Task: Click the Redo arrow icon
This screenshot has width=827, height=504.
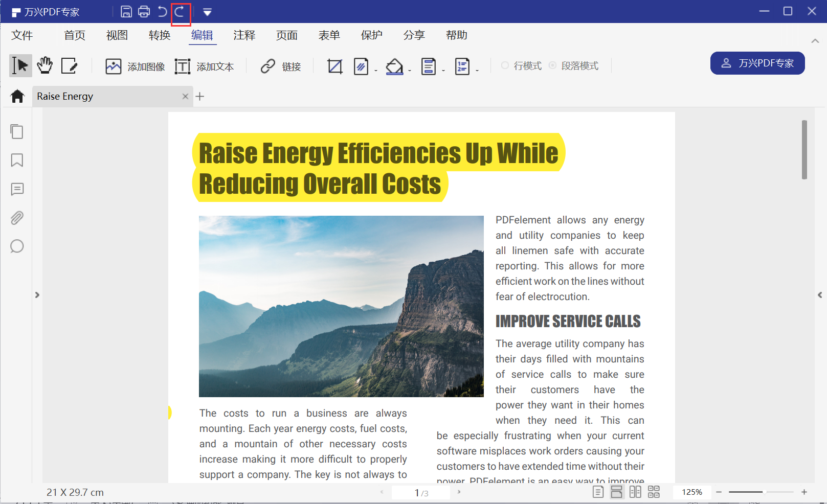Action: [x=180, y=12]
